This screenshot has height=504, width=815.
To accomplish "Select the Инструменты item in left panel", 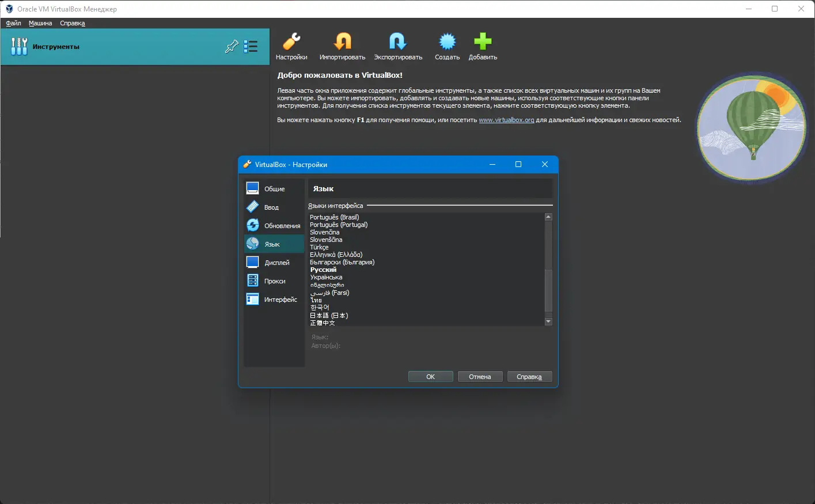I will [x=135, y=47].
